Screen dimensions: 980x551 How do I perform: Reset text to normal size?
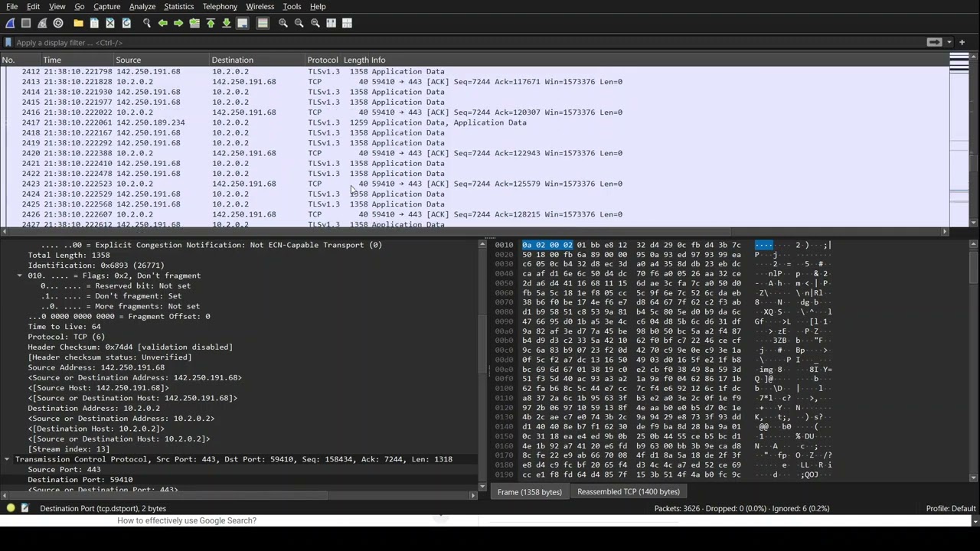(315, 23)
